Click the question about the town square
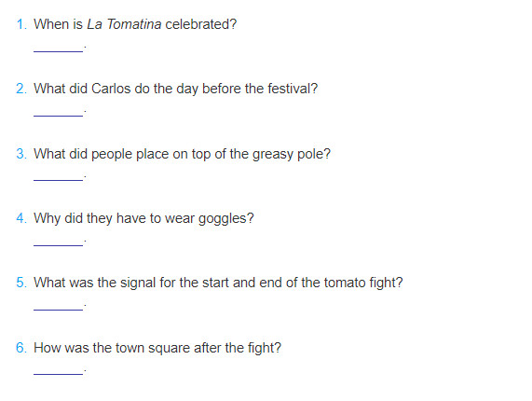Screen dimensions: 532x401 click(157, 348)
